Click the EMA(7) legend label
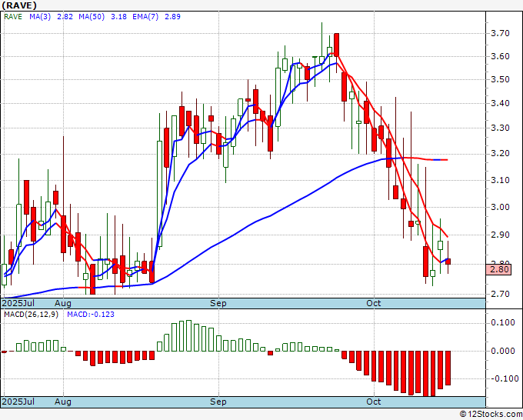The image size is (523, 420). [145, 17]
